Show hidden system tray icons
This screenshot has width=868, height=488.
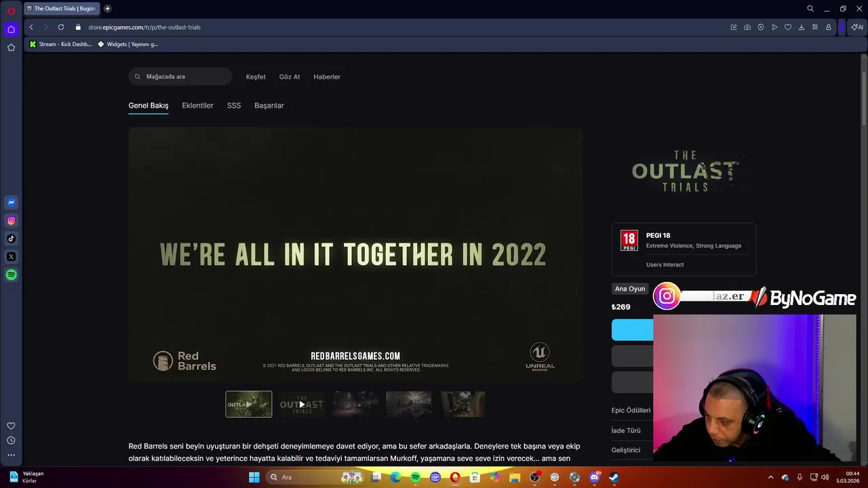point(770,477)
